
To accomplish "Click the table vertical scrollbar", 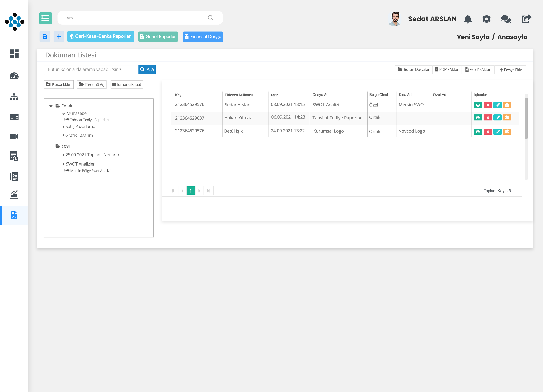I will pos(526,119).
